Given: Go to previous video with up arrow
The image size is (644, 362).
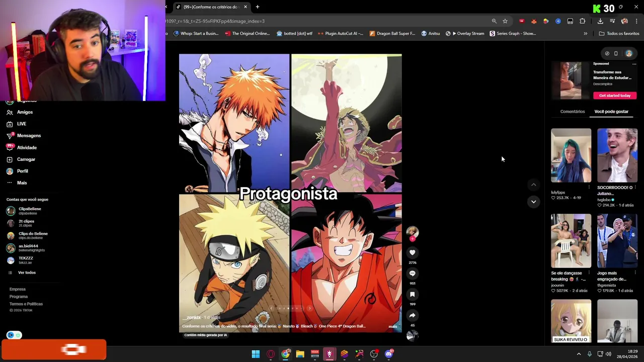Looking at the screenshot, I should pos(534,185).
